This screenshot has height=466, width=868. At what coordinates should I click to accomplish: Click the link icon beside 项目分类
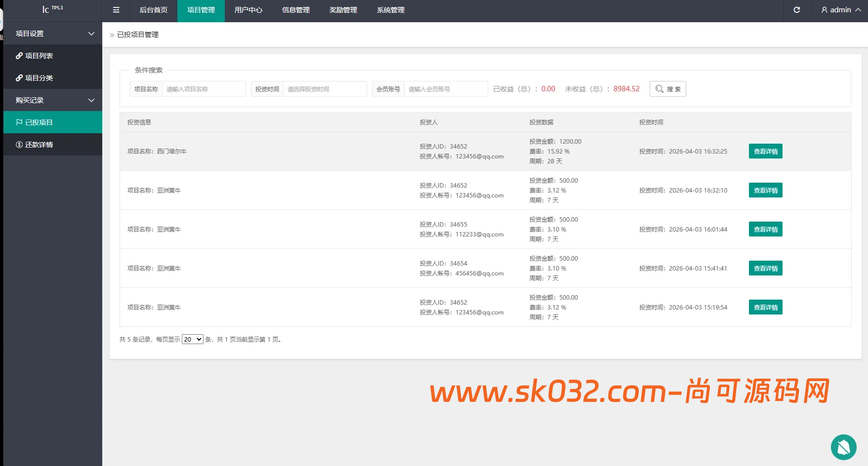coord(19,78)
